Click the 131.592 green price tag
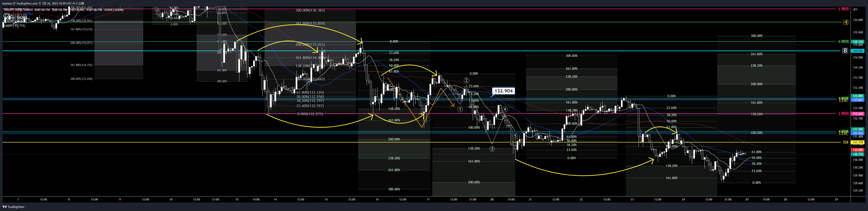Screen dimensions: 868x211 pos(858,129)
